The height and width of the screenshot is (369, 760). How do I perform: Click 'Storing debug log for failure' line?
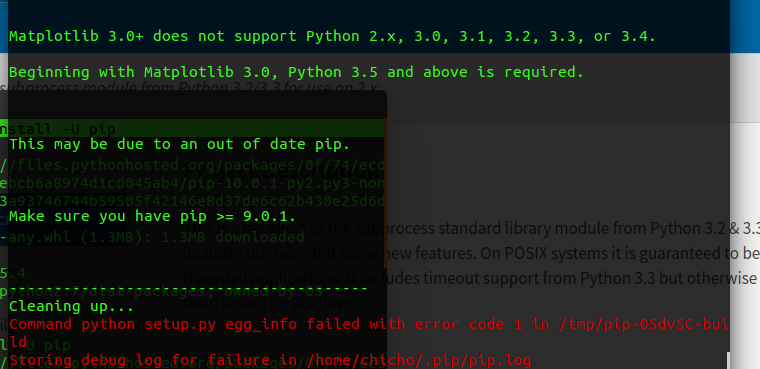270,360
